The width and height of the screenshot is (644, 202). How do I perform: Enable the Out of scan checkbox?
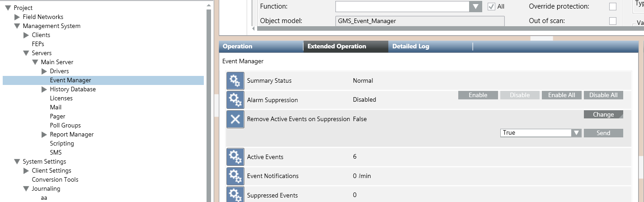point(612,21)
